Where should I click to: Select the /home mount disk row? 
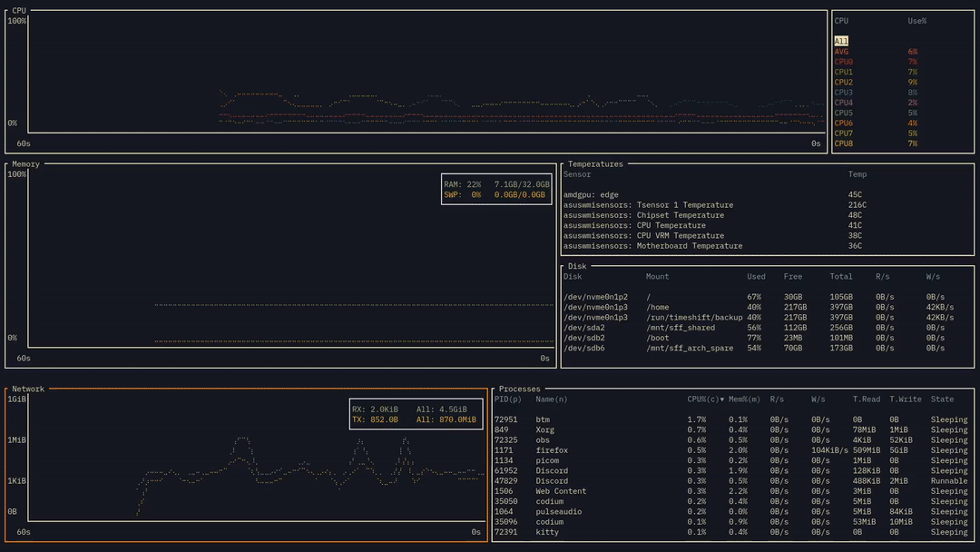click(x=759, y=308)
